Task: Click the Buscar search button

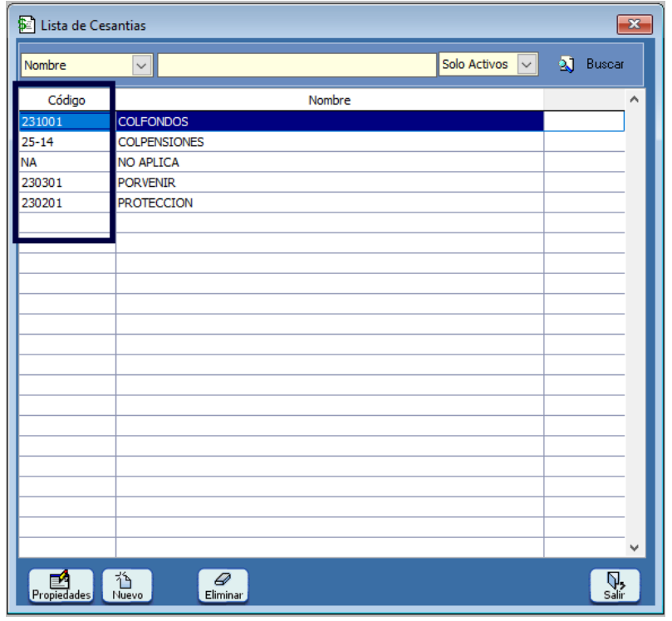Action: click(591, 65)
